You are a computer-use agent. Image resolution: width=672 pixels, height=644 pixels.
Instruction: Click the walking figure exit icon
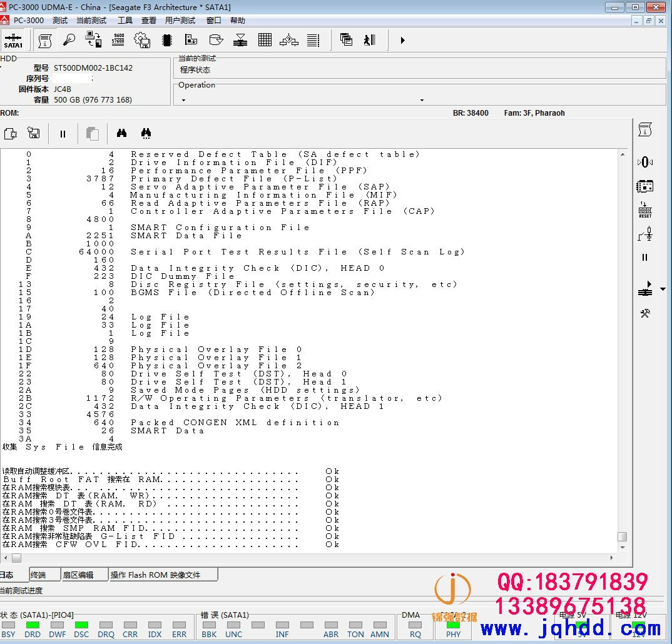370,40
